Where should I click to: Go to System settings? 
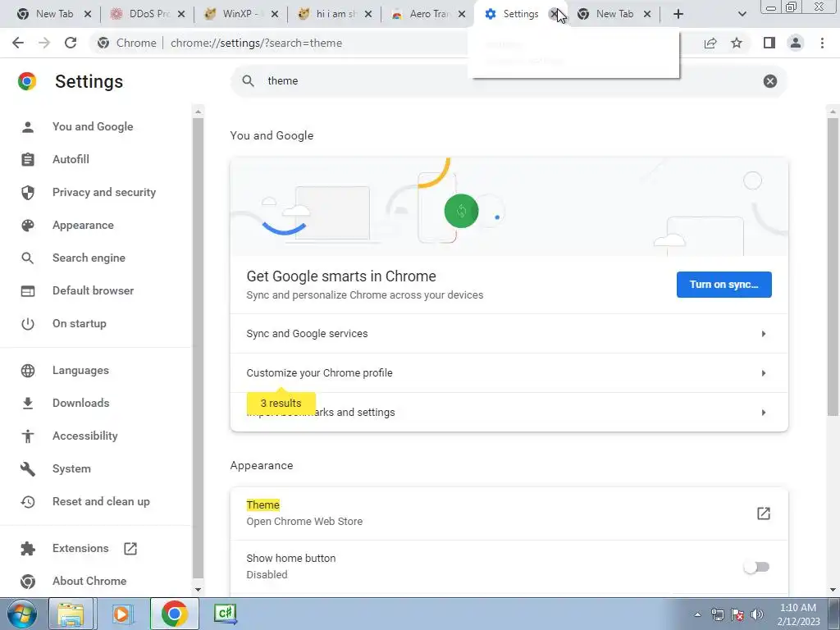pos(71,468)
